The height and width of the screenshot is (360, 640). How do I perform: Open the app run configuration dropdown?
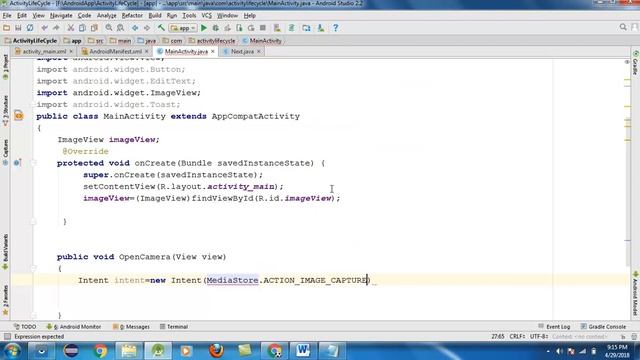[x=183, y=28]
